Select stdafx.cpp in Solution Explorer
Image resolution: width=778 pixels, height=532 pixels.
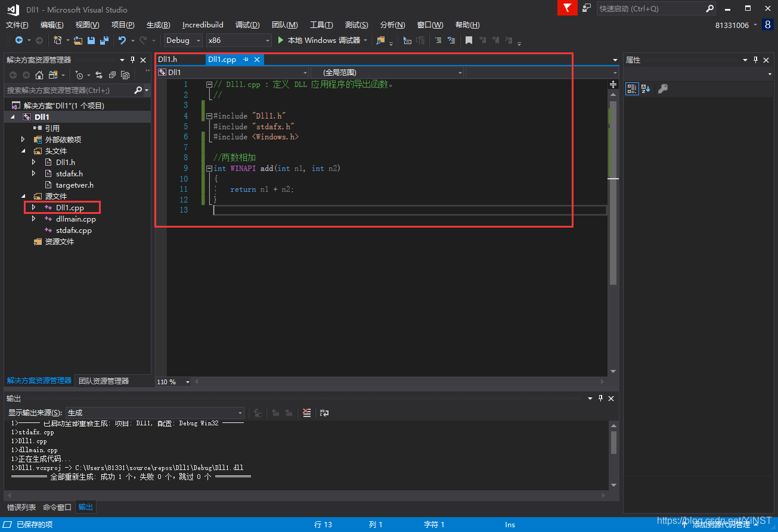click(x=74, y=230)
